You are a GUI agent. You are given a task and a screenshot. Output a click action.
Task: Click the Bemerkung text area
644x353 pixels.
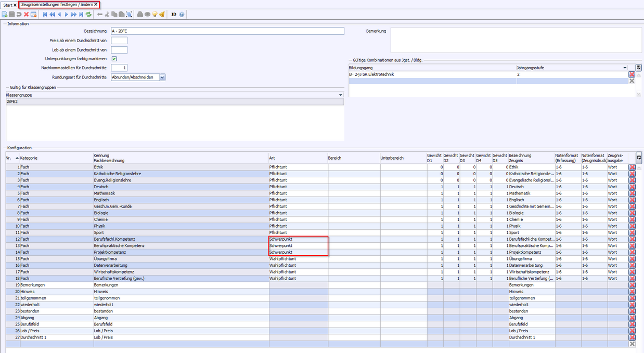click(515, 40)
